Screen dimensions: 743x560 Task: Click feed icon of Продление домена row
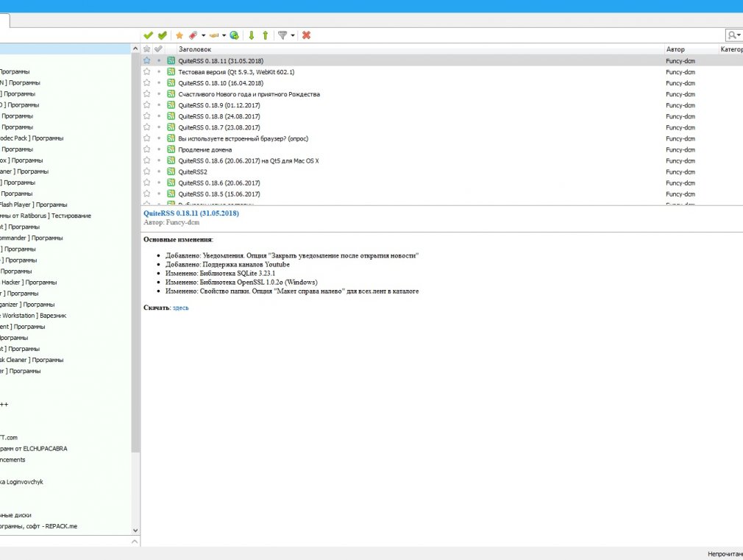[171, 149]
